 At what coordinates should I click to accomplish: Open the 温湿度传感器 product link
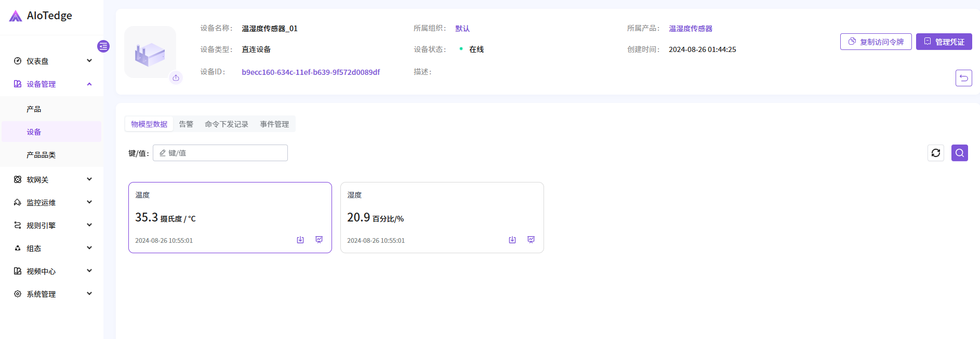point(690,29)
